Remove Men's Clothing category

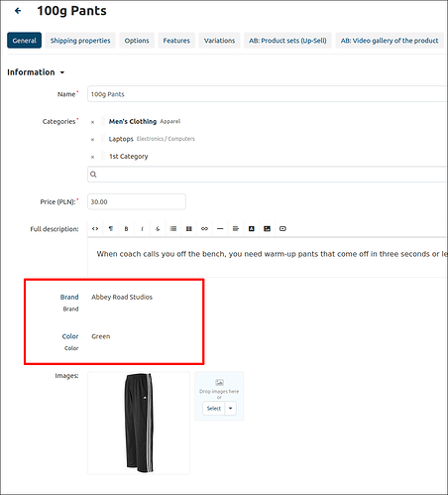click(92, 122)
